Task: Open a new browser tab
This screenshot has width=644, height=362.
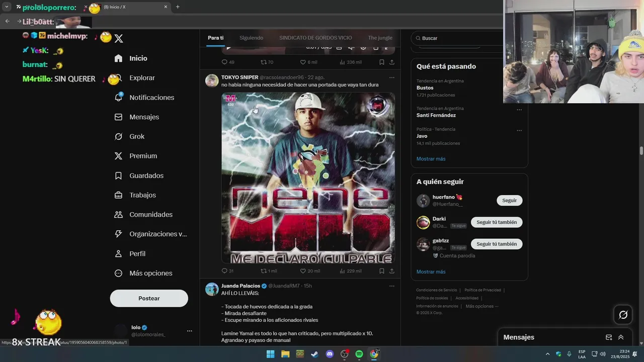Action: (178, 7)
